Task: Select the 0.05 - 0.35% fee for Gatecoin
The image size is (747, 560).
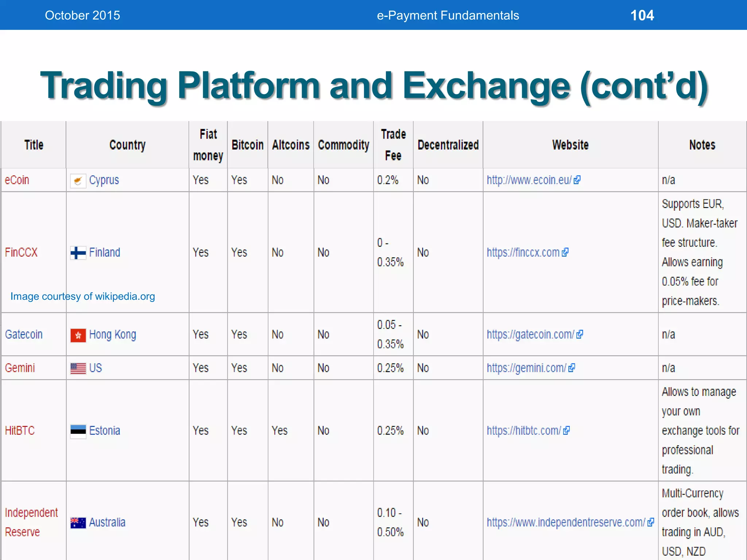Action: (x=393, y=334)
